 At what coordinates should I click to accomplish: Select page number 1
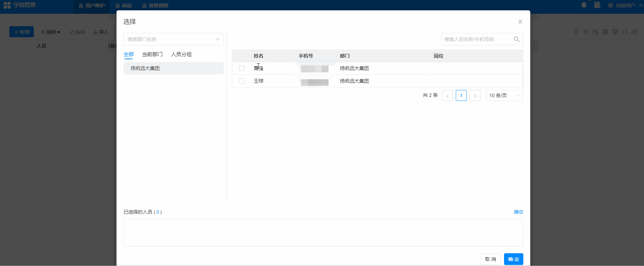point(461,95)
